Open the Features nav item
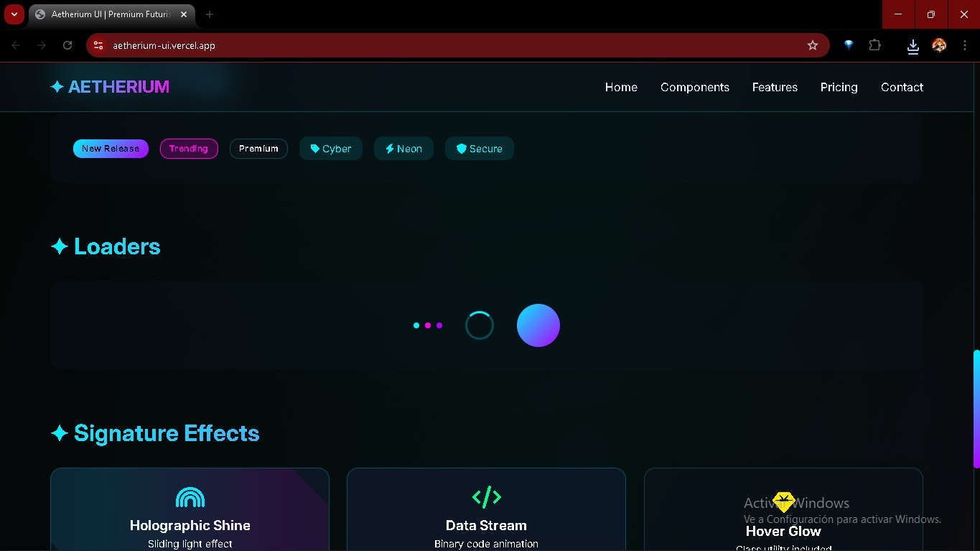 coord(775,87)
